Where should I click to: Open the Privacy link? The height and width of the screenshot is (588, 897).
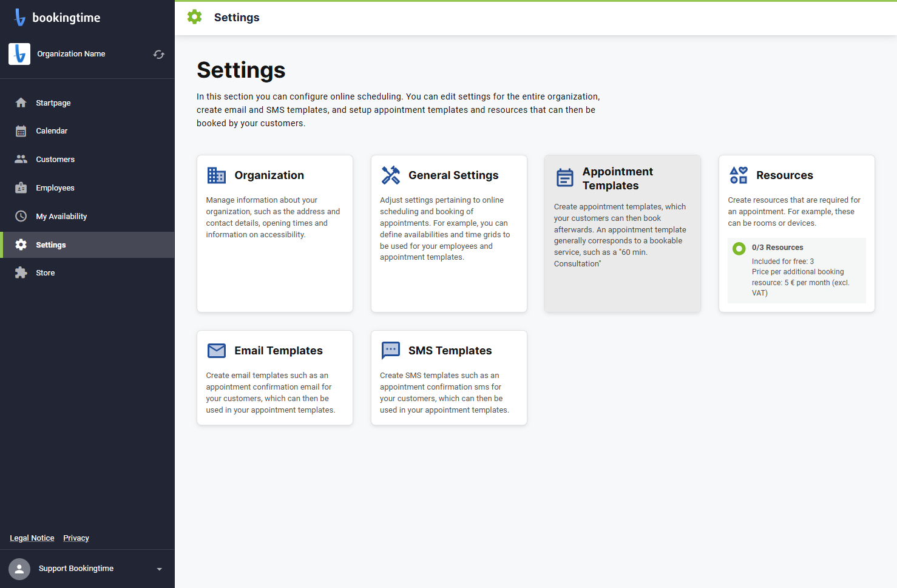(x=76, y=538)
